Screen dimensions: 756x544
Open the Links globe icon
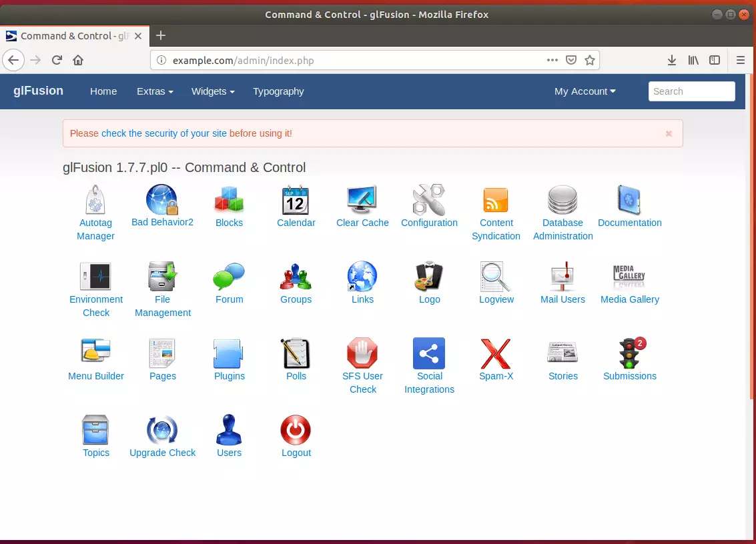362,276
